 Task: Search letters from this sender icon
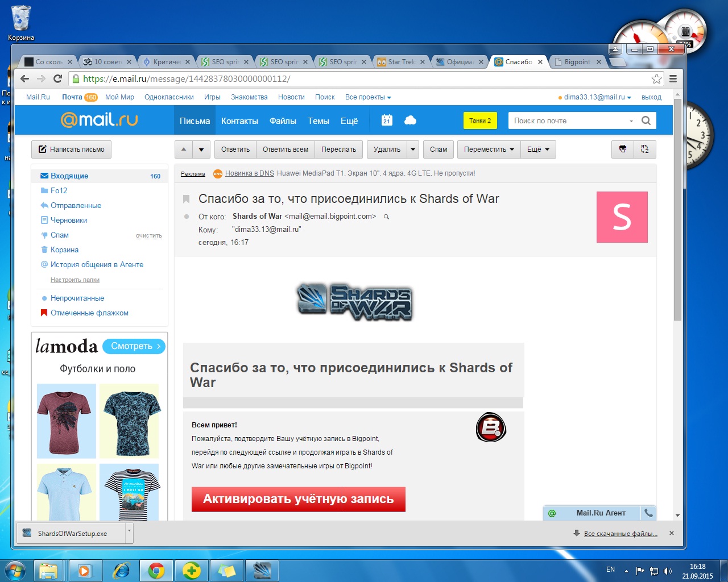pyautogui.click(x=386, y=217)
